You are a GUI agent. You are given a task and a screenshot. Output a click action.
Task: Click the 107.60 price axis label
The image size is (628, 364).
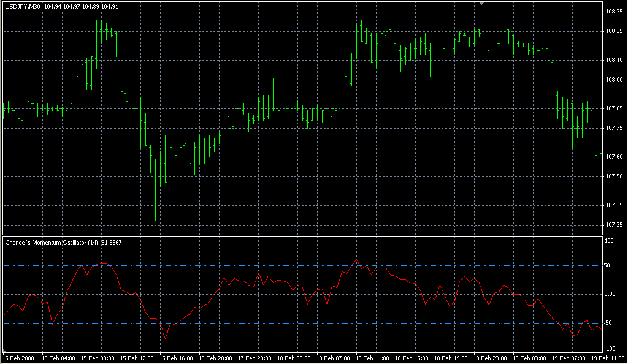[613, 157]
